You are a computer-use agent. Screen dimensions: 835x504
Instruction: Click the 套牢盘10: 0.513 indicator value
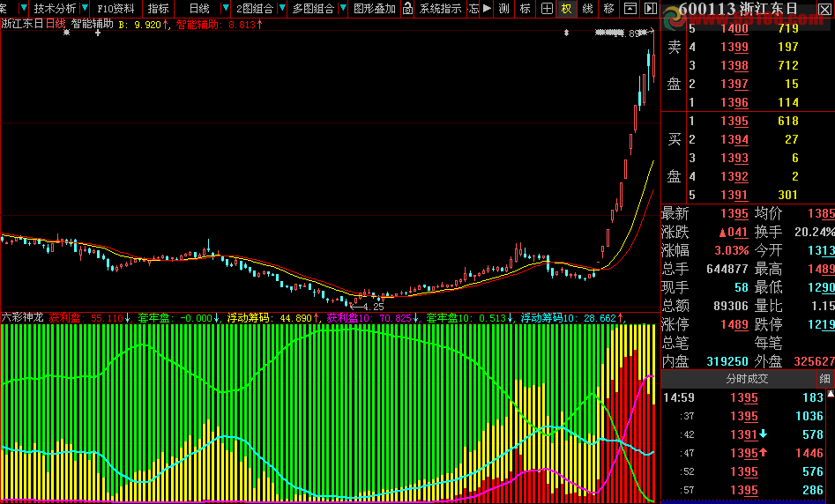470,318
